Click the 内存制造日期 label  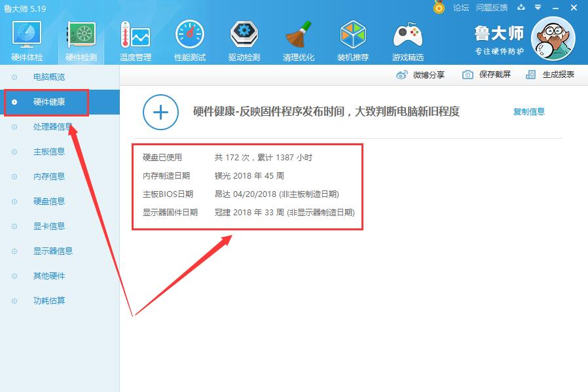pos(166,176)
